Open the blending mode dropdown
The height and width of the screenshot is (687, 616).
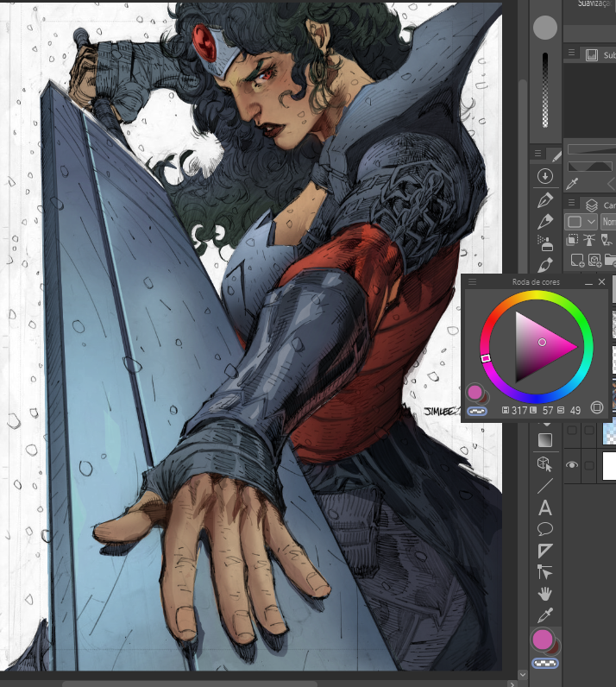[x=608, y=222]
